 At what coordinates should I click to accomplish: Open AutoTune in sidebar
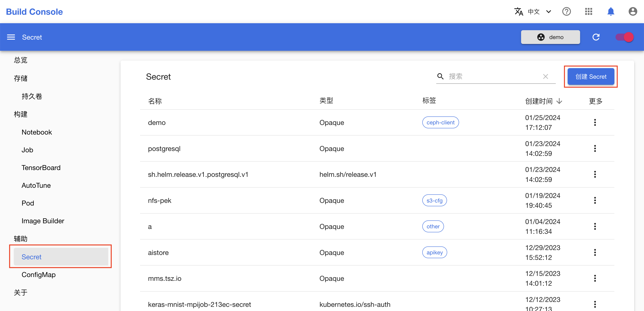[36, 185]
